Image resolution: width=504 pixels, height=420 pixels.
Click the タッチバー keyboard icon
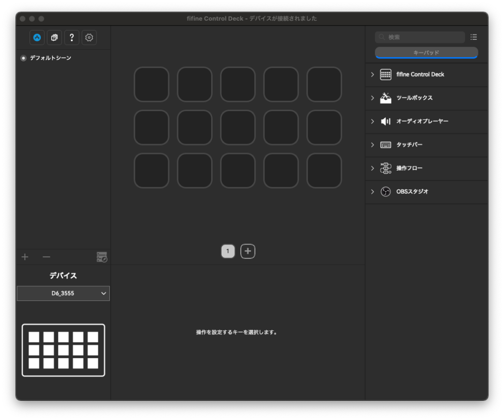[385, 145]
